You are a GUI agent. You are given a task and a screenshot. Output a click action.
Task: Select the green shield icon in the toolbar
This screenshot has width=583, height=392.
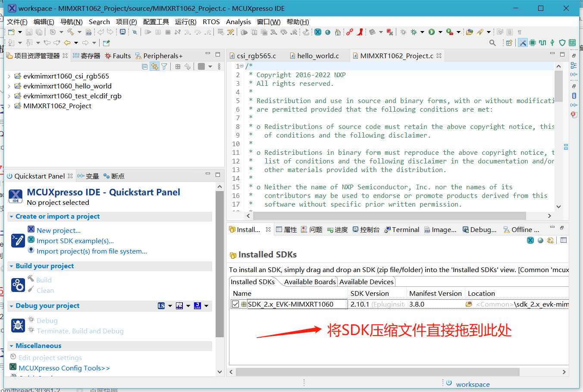click(562, 43)
